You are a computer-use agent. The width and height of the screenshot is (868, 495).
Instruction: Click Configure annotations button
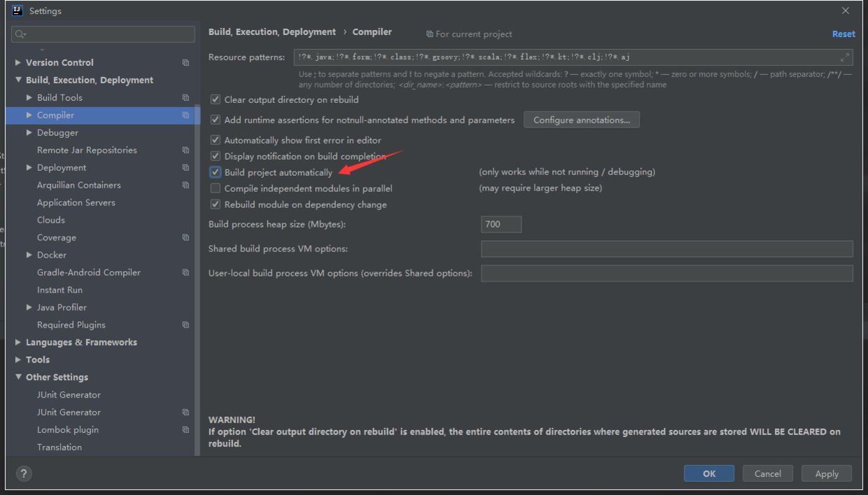(582, 120)
